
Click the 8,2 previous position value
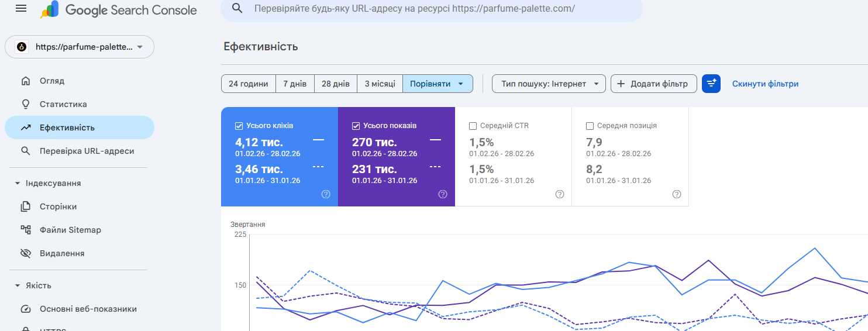point(594,169)
